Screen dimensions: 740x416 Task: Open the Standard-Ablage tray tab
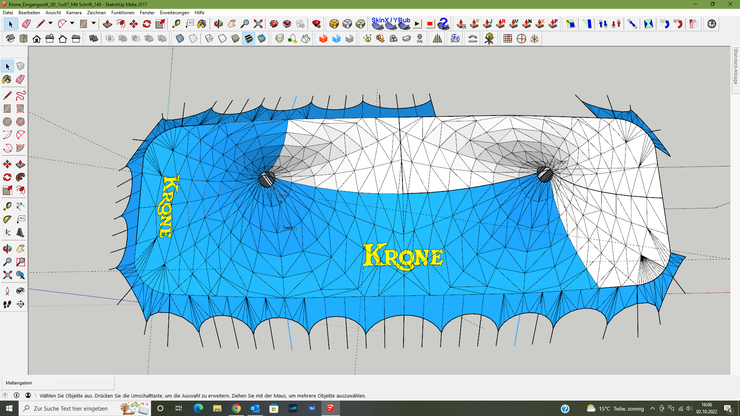pyautogui.click(x=735, y=67)
